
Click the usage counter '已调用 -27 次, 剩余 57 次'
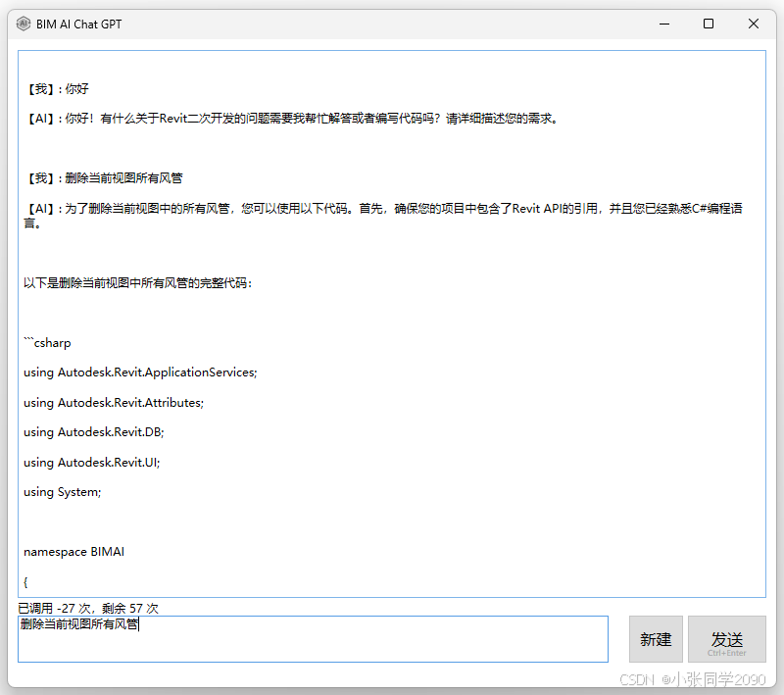click(88, 608)
